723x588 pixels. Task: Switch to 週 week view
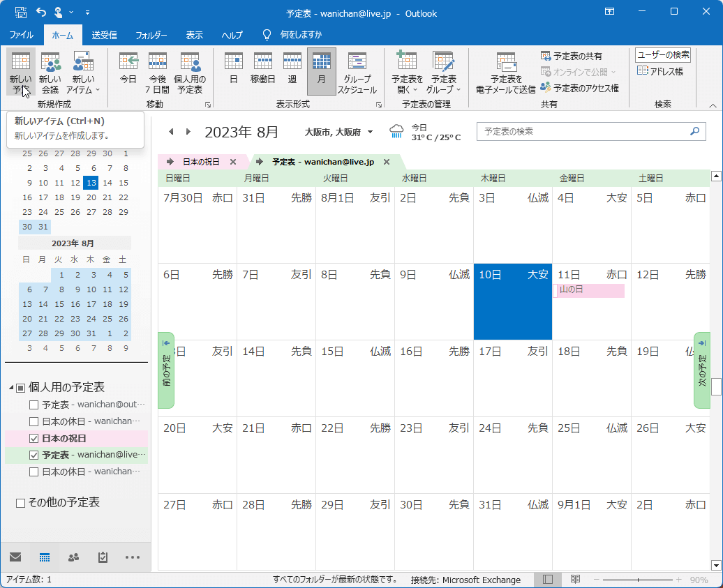coord(292,67)
